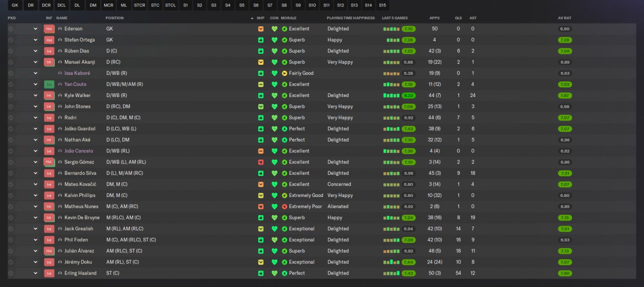Viewport: 644px width, 287px height.
Task: Click Erling Haaland's green sharpness icon
Action: (x=261, y=273)
